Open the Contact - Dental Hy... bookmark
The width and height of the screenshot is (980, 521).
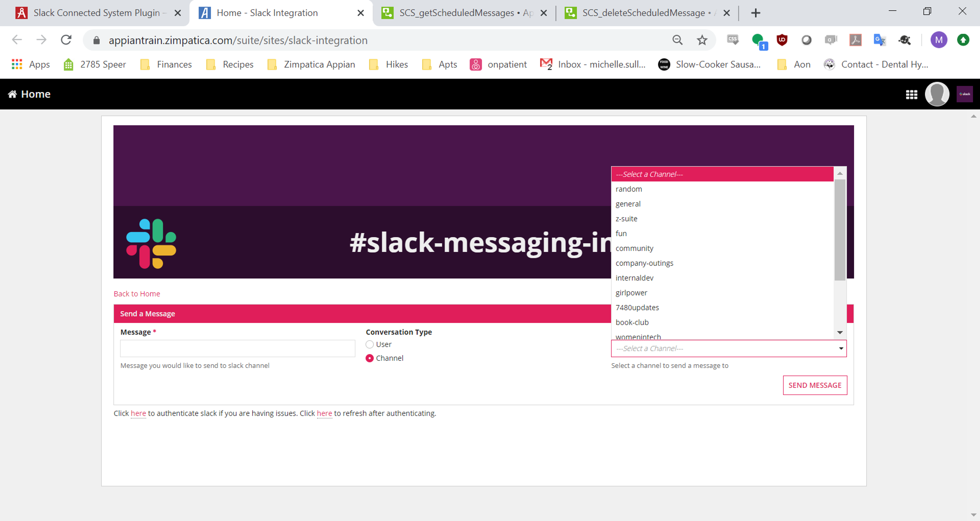876,64
